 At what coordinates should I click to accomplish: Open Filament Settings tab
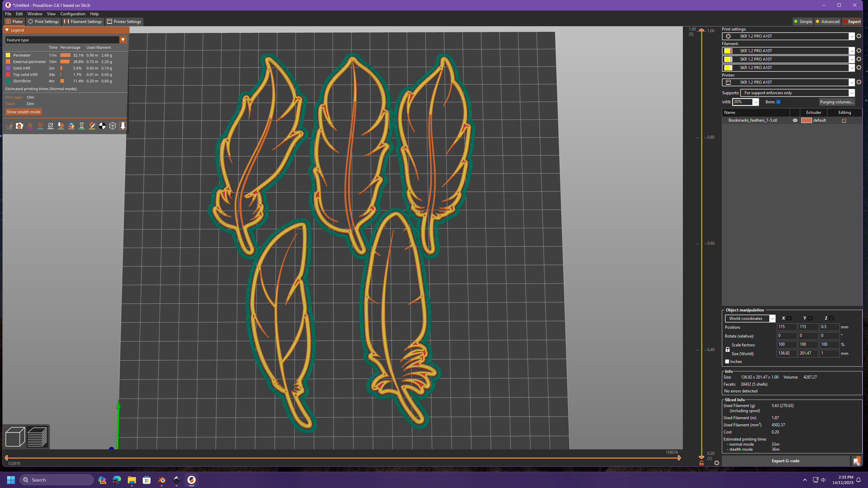click(83, 21)
